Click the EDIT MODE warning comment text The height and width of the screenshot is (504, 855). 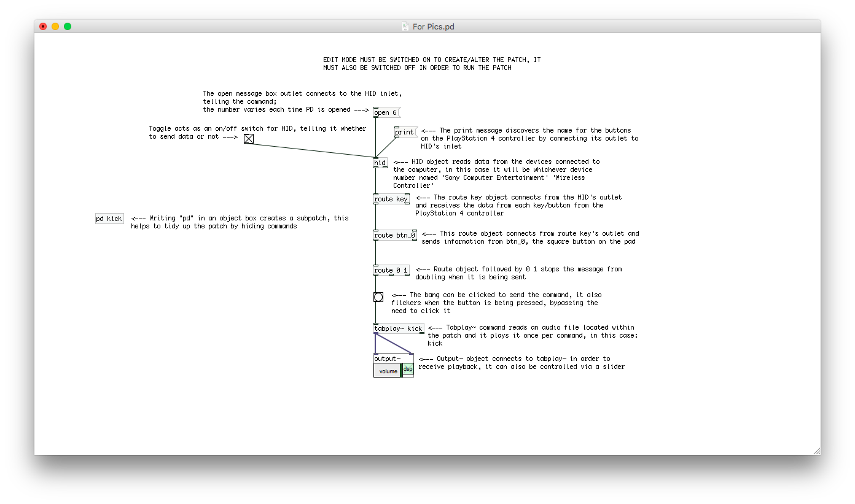click(432, 64)
